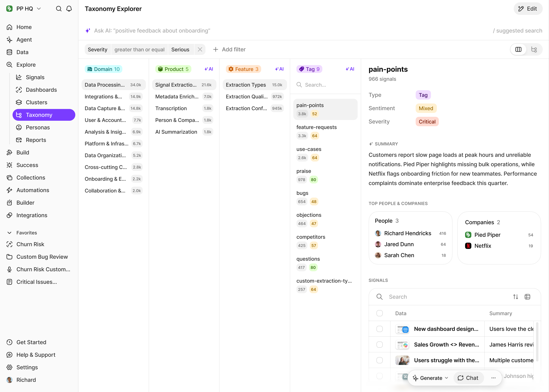Click the Edit button
This screenshot has height=392, width=549.
point(528,9)
